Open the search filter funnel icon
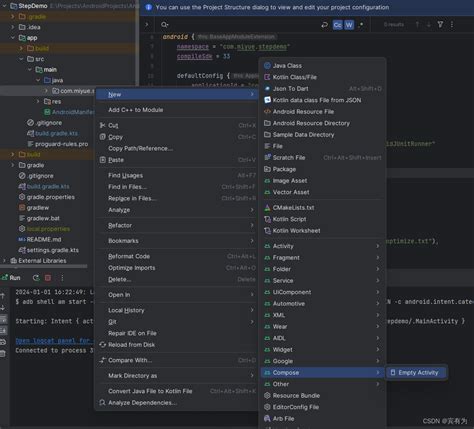The width and height of the screenshot is (474, 429). pos(440,25)
